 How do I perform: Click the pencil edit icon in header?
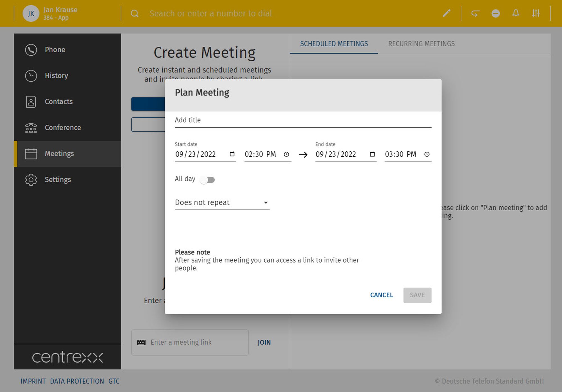(447, 13)
